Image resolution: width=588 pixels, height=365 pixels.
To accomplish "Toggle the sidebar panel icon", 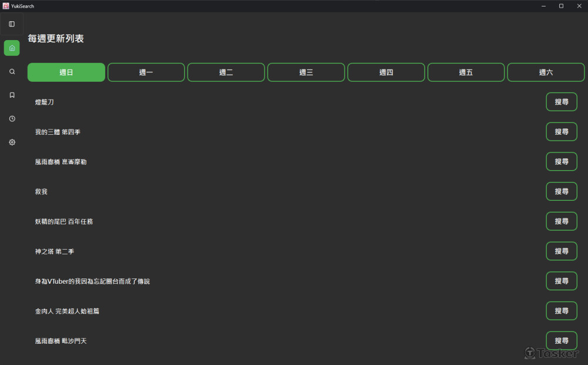I will [x=12, y=24].
